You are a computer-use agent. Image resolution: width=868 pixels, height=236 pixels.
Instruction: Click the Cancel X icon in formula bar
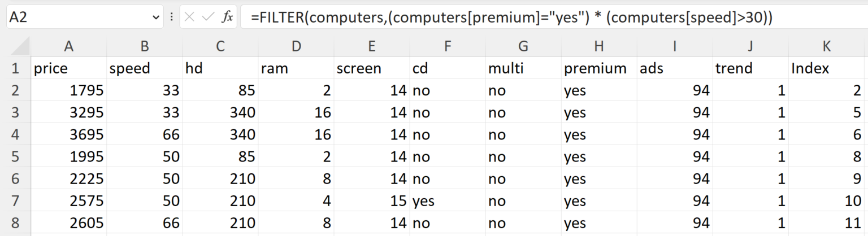[x=189, y=18]
